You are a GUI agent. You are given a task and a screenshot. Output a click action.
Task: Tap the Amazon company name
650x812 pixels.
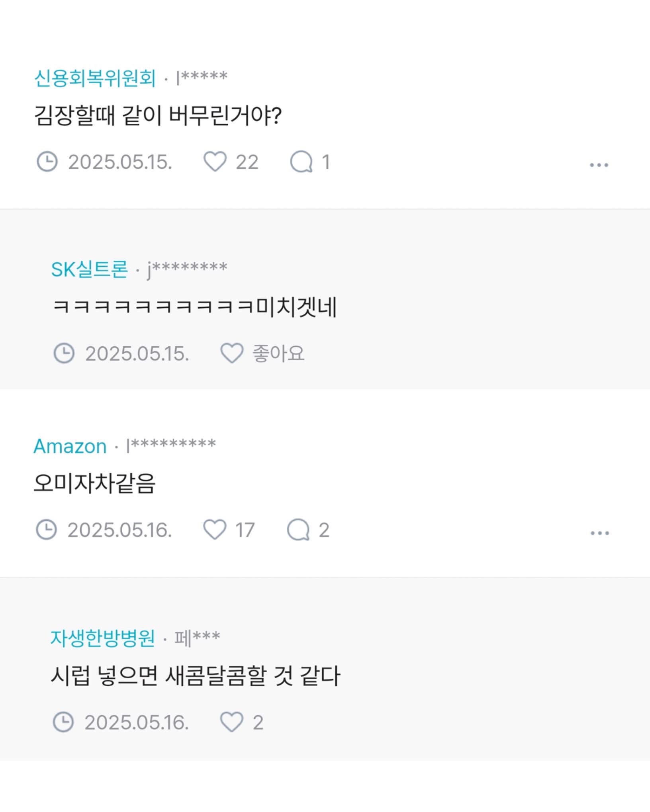click(70, 446)
